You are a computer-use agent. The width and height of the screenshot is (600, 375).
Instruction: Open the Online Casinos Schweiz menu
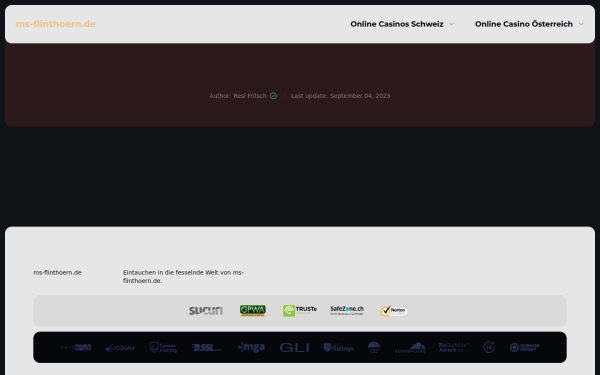pyautogui.click(x=397, y=24)
